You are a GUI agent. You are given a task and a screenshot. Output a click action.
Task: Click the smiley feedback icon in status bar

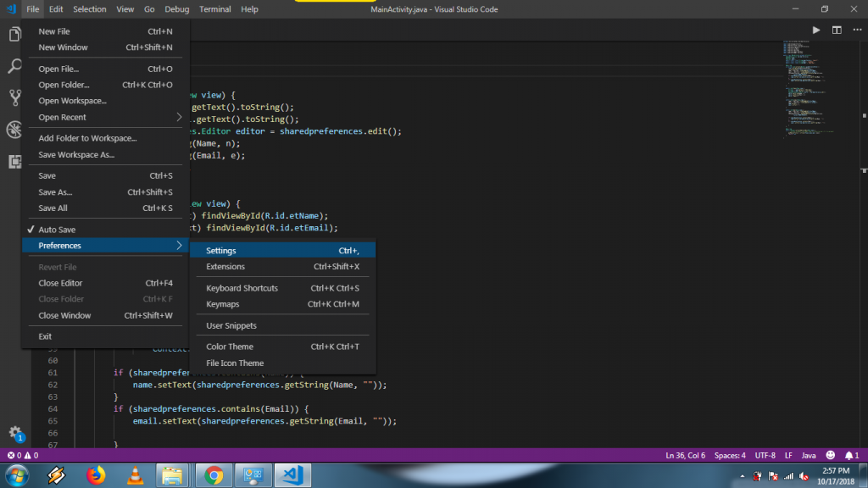830,455
